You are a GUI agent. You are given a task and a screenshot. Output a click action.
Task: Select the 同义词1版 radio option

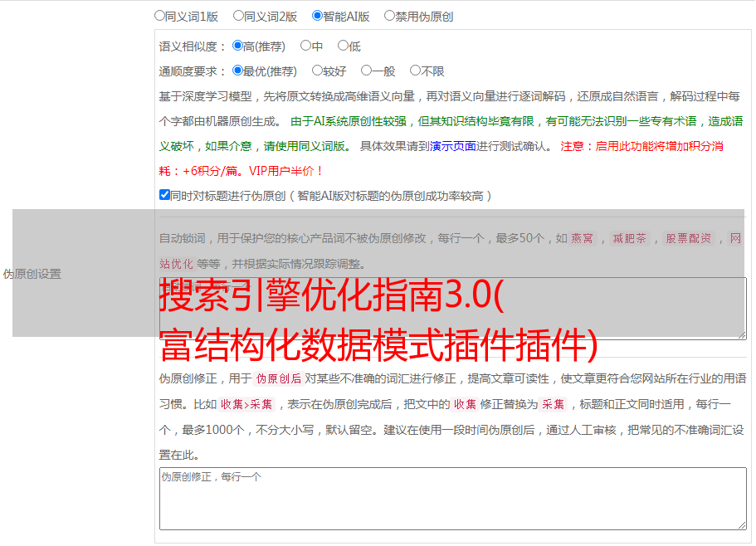pos(159,16)
